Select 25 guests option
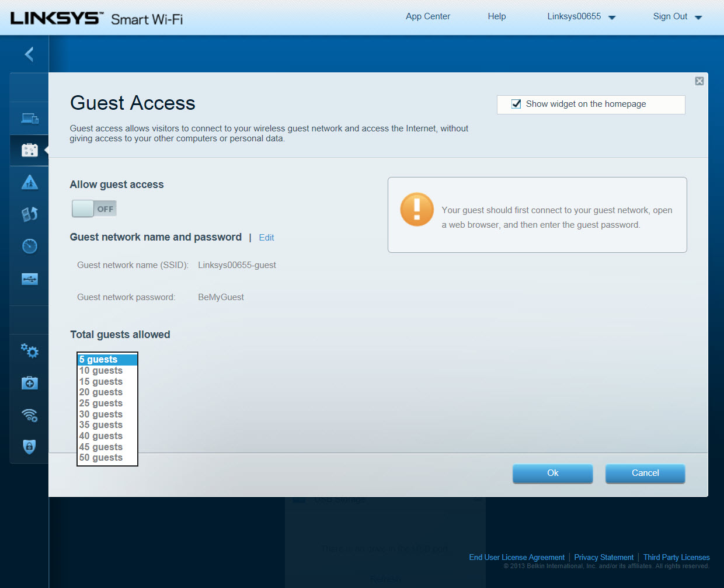This screenshot has height=588, width=724. [x=107, y=403]
